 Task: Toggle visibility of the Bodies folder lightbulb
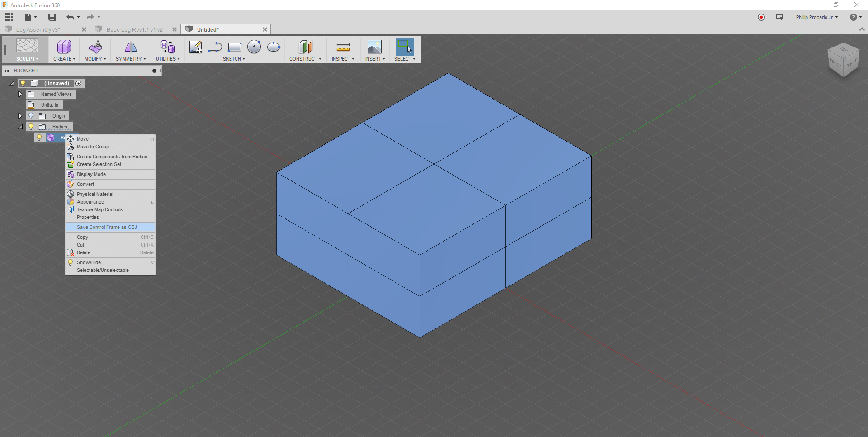tap(31, 127)
